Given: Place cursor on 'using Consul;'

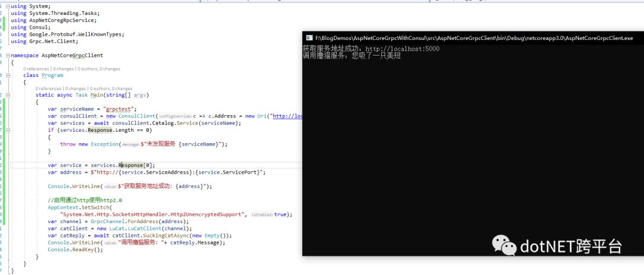Looking at the screenshot, I should [x=31, y=27].
